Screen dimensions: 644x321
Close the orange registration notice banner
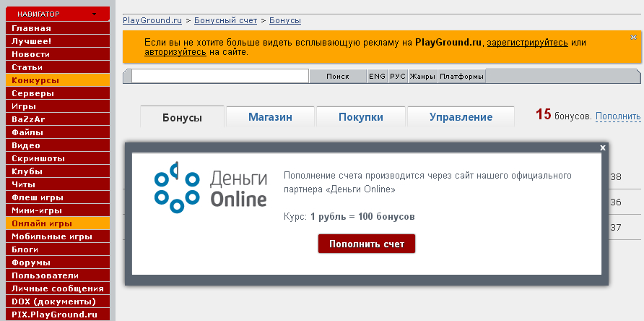tap(633, 37)
